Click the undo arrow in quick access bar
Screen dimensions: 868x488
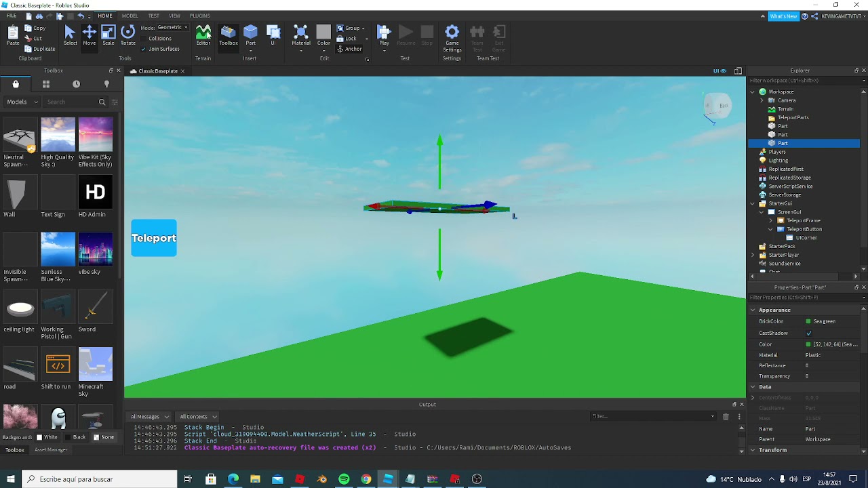click(81, 16)
